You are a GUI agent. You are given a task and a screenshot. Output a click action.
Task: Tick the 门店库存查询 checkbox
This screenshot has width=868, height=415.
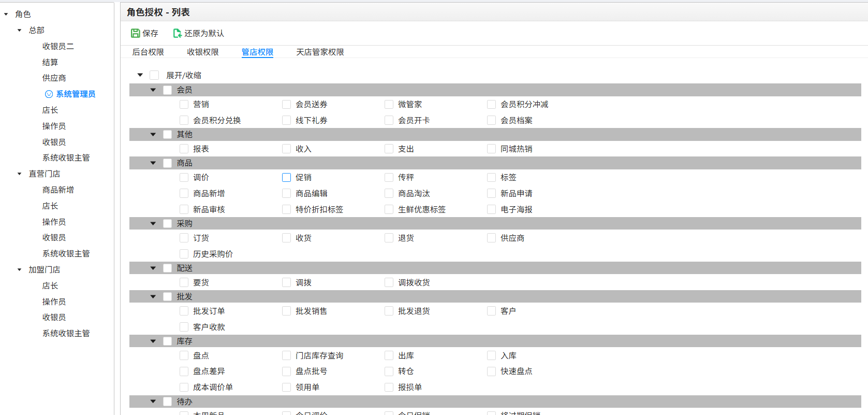[286, 356]
